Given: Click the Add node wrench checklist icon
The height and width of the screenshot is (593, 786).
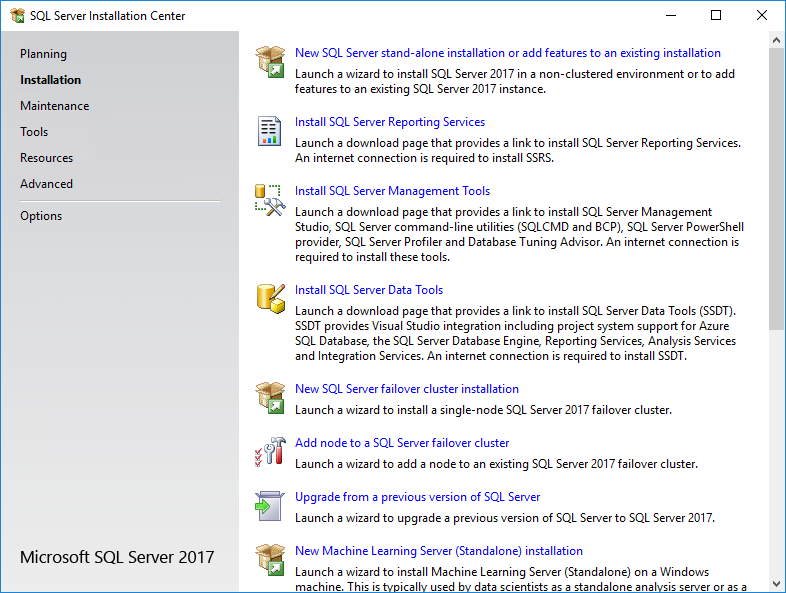Looking at the screenshot, I should (270, 452).
